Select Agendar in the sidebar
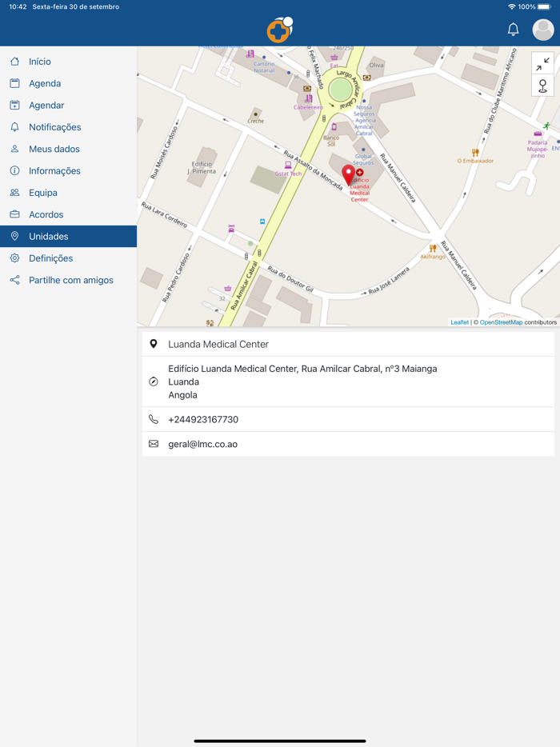560x747 pixels. coord(68,106)
